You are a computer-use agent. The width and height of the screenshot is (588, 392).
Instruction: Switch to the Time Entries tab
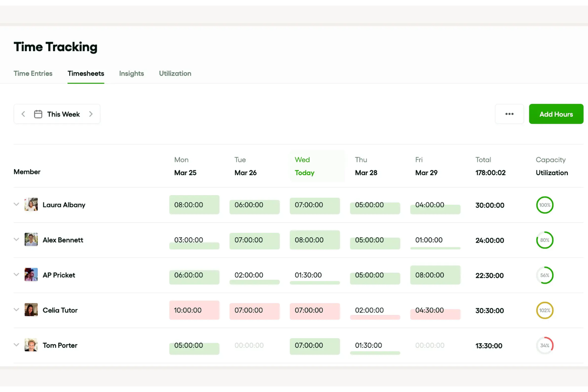(x=33, y=73)
